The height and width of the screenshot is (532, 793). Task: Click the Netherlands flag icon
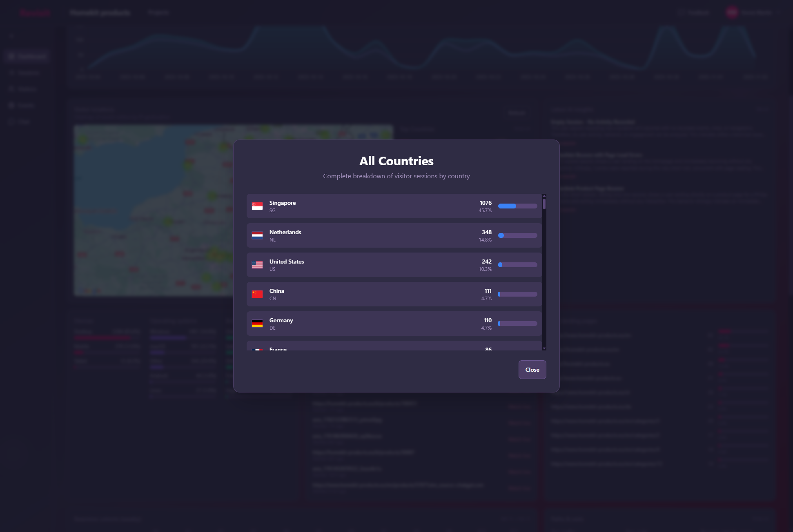point(257,235)
